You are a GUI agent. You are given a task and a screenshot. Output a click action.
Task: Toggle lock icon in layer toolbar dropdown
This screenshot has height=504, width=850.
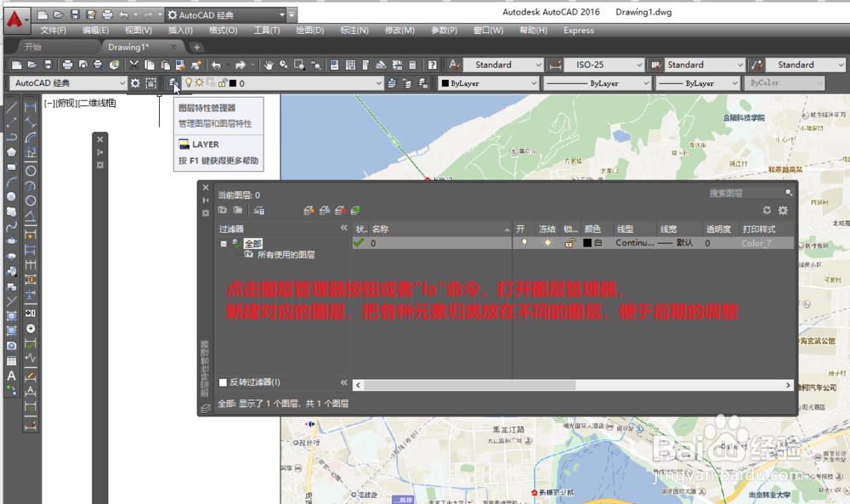pos(222,83)
